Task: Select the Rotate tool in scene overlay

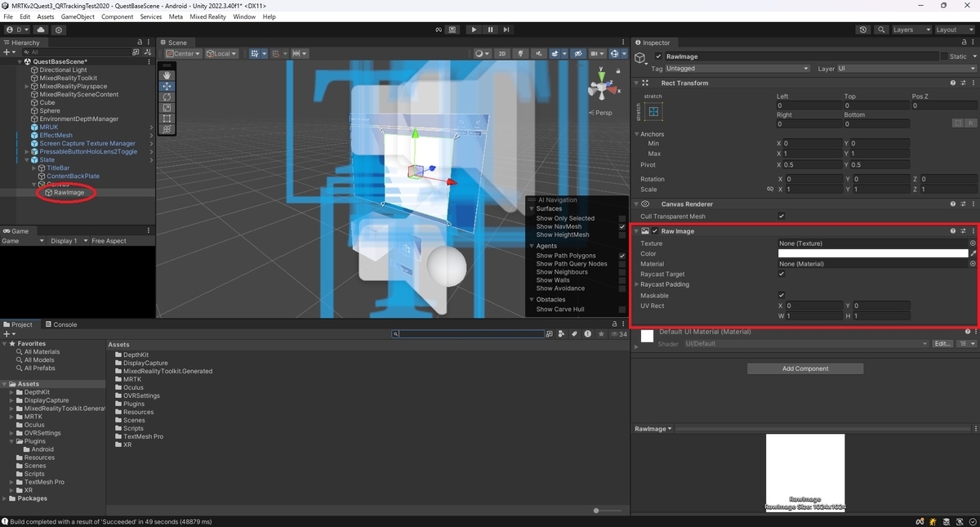Action: (167, 96)
